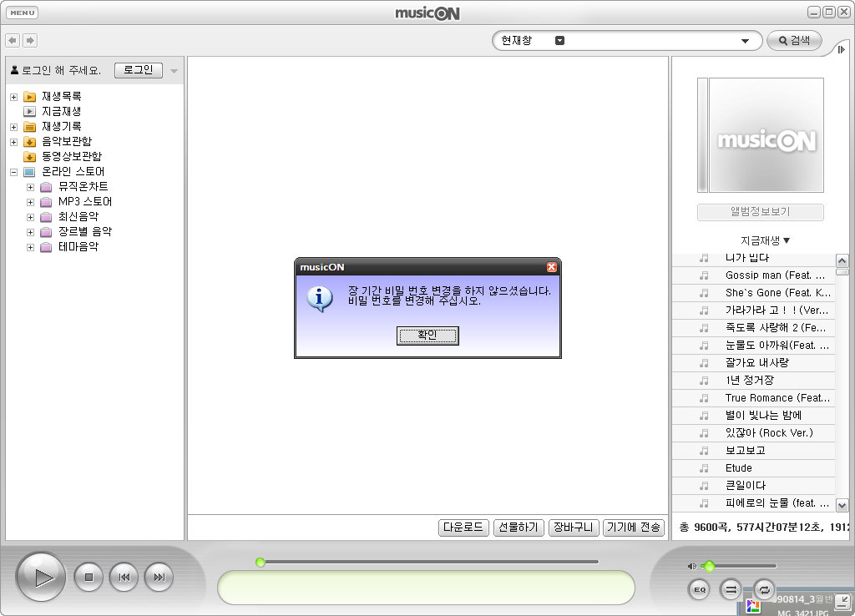
Task: Click the volume slider handle
Action: 710,567
